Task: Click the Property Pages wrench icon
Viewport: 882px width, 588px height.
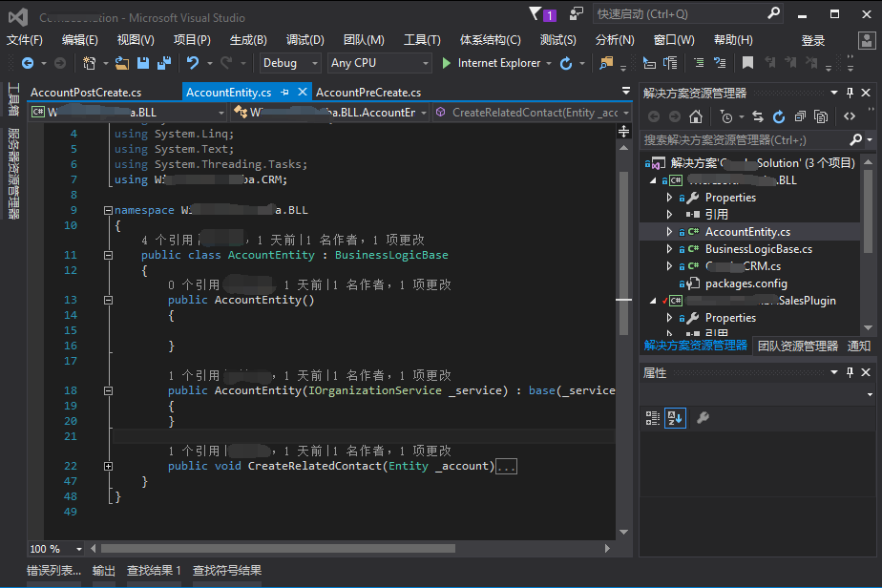Action: pos(703,418)
